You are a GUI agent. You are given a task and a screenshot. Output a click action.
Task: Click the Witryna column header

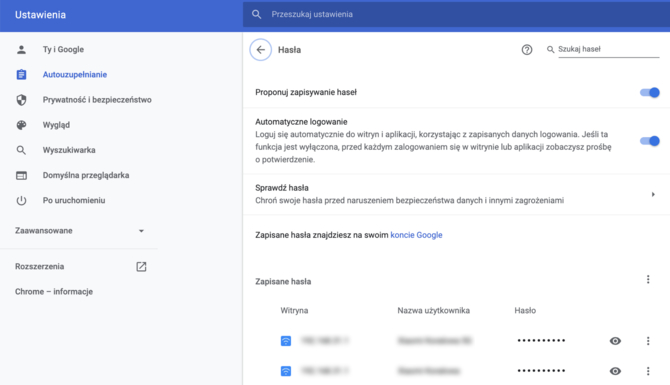[294, 311]
